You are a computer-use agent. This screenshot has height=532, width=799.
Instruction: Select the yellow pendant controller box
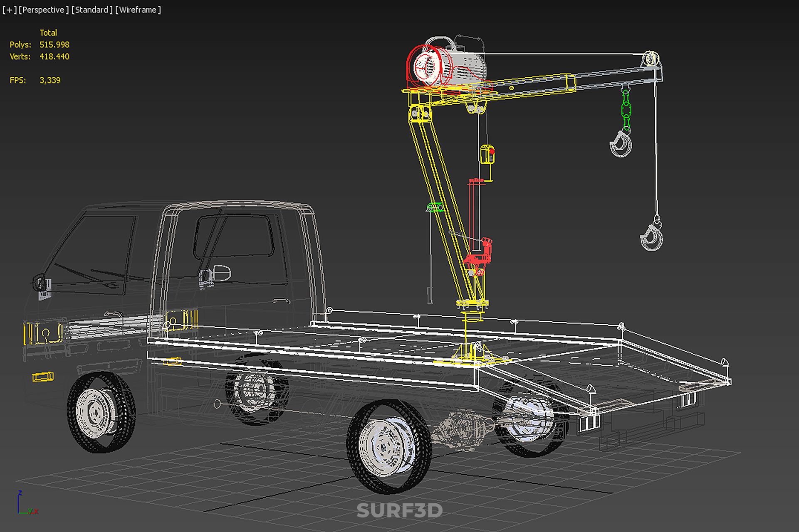pyautogui.click(x=487, y=154)
